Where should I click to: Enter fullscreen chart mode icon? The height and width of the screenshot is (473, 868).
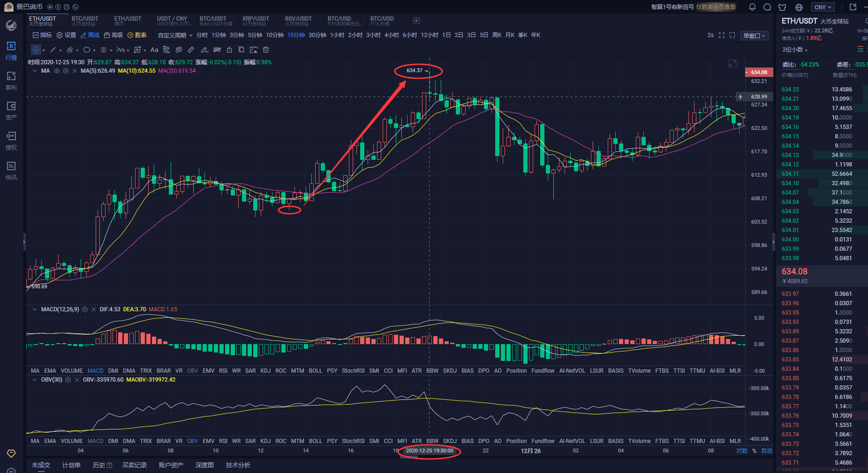[x=722, y=35]
